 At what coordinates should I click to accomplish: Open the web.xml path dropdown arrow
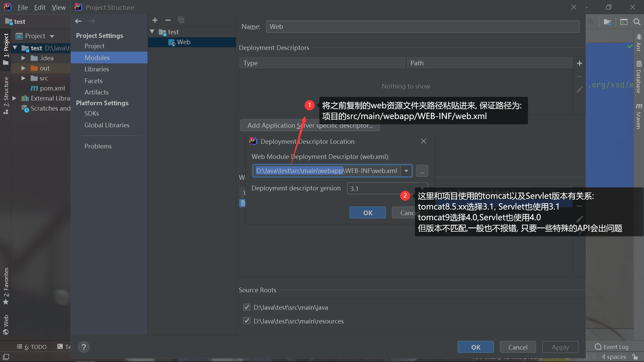coord(406,171)
